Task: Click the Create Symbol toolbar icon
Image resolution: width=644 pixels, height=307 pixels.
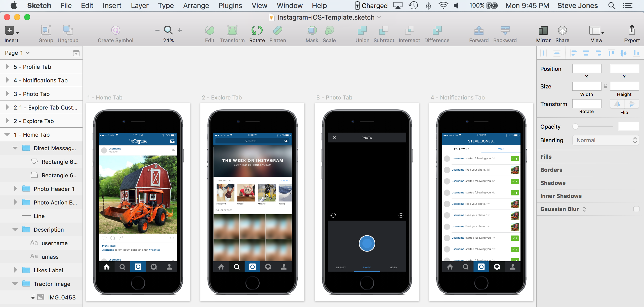Action: pyautogui.click(x=115, y=30)
